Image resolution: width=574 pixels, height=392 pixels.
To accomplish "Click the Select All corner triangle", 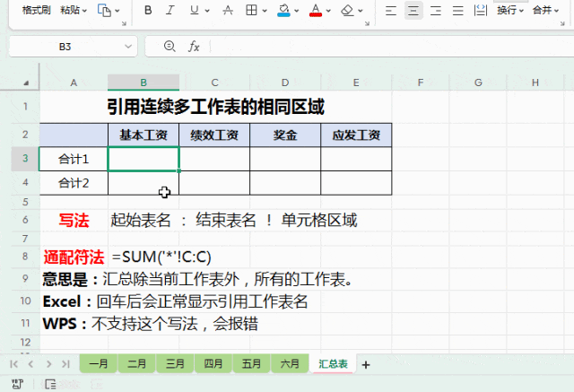I will click(x=26, y=83).
